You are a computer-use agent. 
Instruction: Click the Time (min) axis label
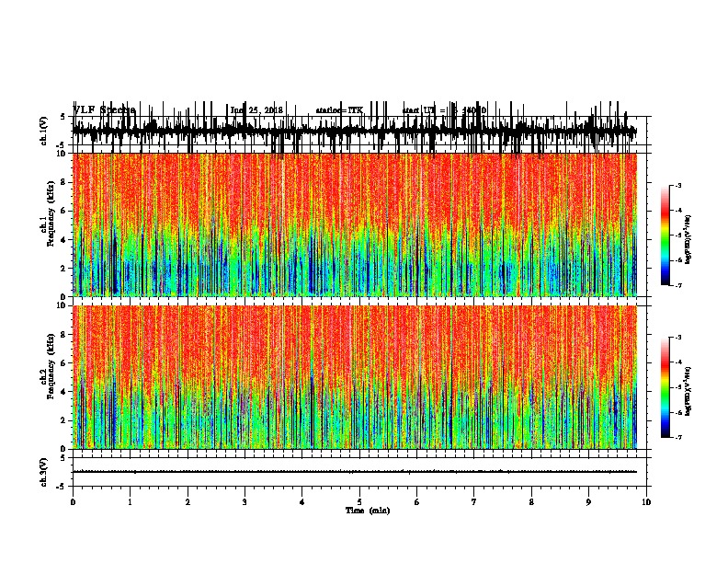(368, 511)
